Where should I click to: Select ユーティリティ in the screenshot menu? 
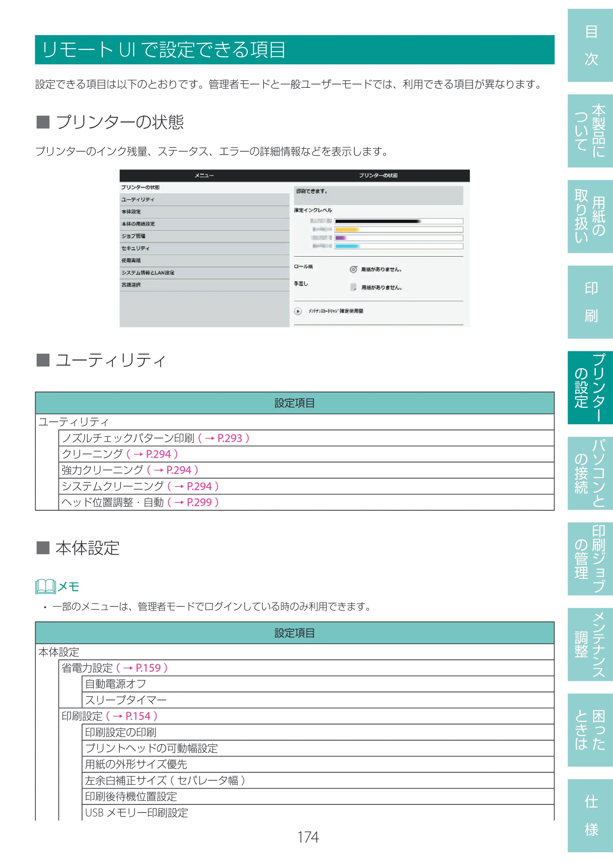(204, 200)
